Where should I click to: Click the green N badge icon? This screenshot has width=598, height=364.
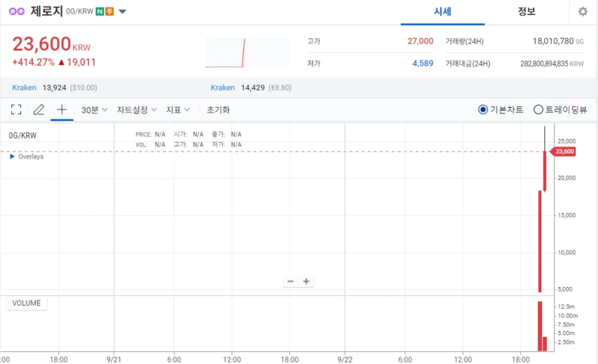[99, 12]
